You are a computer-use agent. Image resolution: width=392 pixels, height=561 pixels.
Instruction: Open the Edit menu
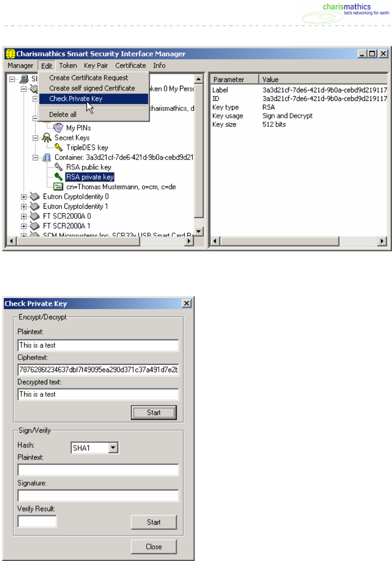47,66
